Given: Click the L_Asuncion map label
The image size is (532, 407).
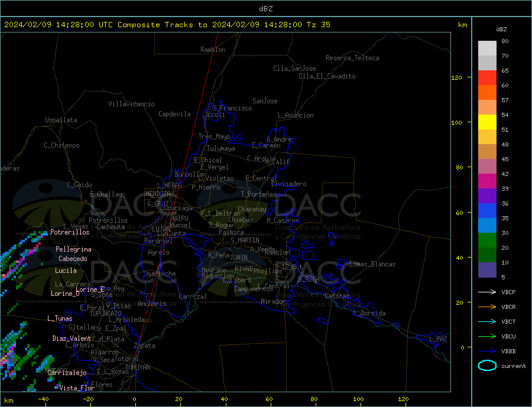Looking at the screenshot, I should pos(296,115).
